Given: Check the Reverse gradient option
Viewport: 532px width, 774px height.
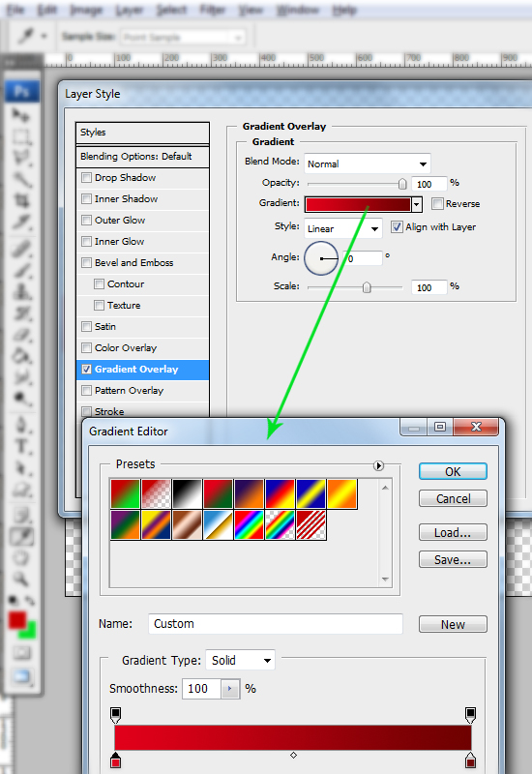Looking at the screenshot, I should pyautogui.click(x=437, y=203).
